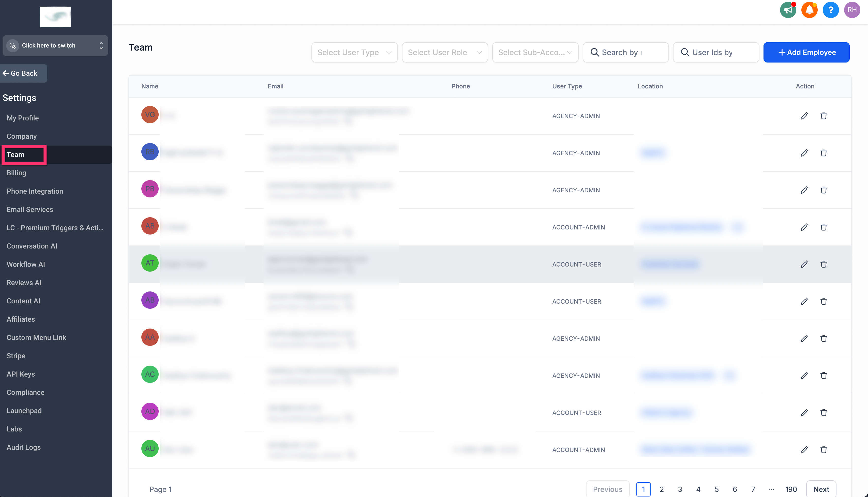Image resolution: width=868 pixels, height=497 pixels.
Task: Open Billing in the settings sidebar
Action: click(x=16, y=173)
